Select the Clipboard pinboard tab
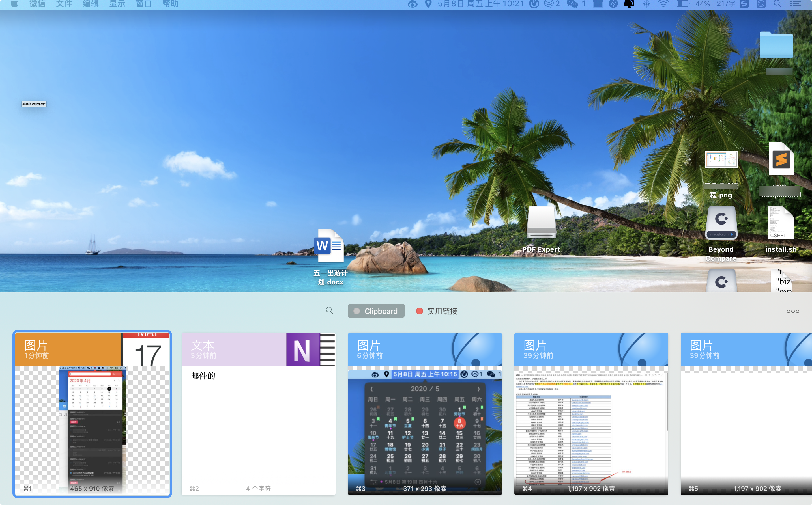 [x=376, y=311]
